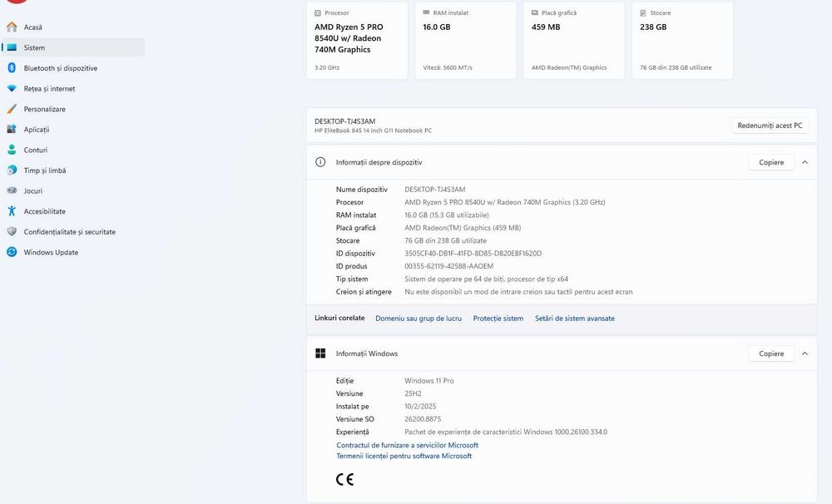This screenshot has width=832, height=504.
Task: Click DESKTOP-TJ4S3AM header device name
Action: click(x=345, y=121)
